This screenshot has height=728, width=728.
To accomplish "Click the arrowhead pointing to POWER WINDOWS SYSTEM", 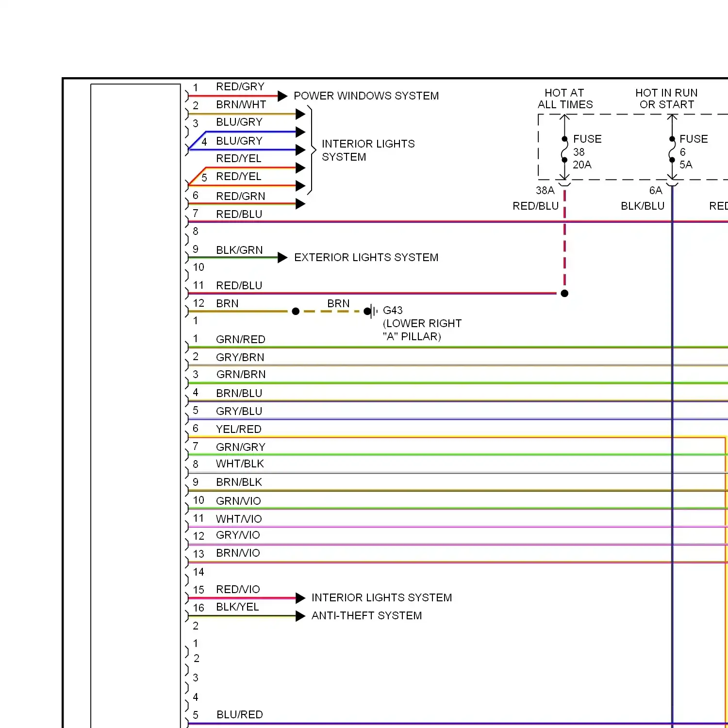I will coord(282,96).
